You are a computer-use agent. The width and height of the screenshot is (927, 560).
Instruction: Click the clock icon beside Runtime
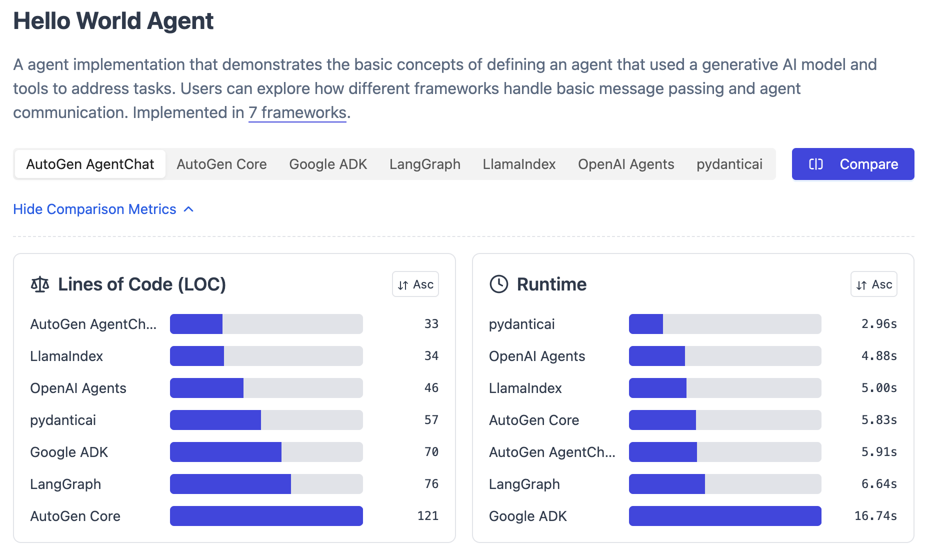tap(498, 284)
